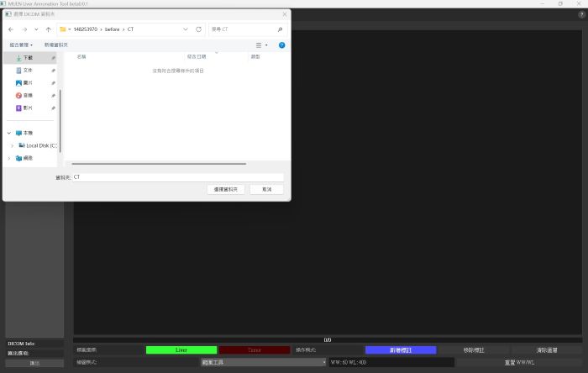Screen dimensions: 588x373
Task: Select Network (網路) in navigation tree
Action: tap(24, 158)
